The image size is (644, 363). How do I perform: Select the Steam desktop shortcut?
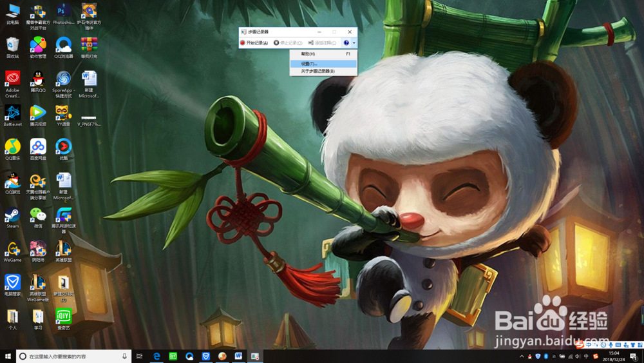[x=13, y=218]
